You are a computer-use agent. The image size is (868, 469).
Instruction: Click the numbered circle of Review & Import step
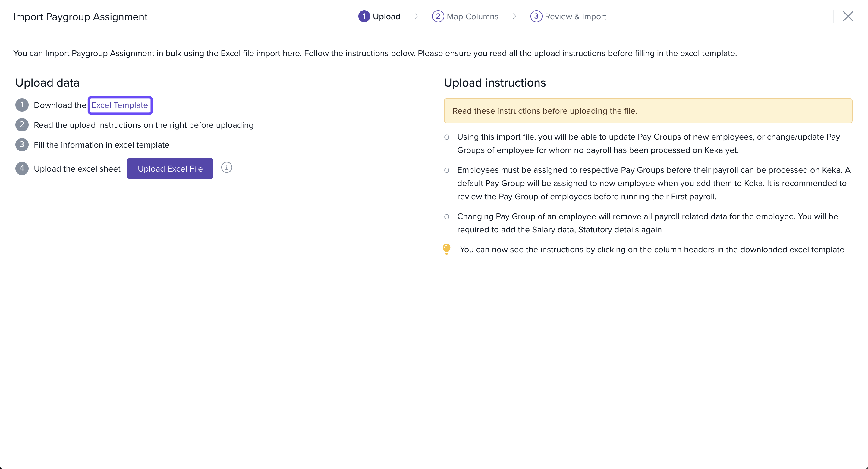click(x=536, y=16)
